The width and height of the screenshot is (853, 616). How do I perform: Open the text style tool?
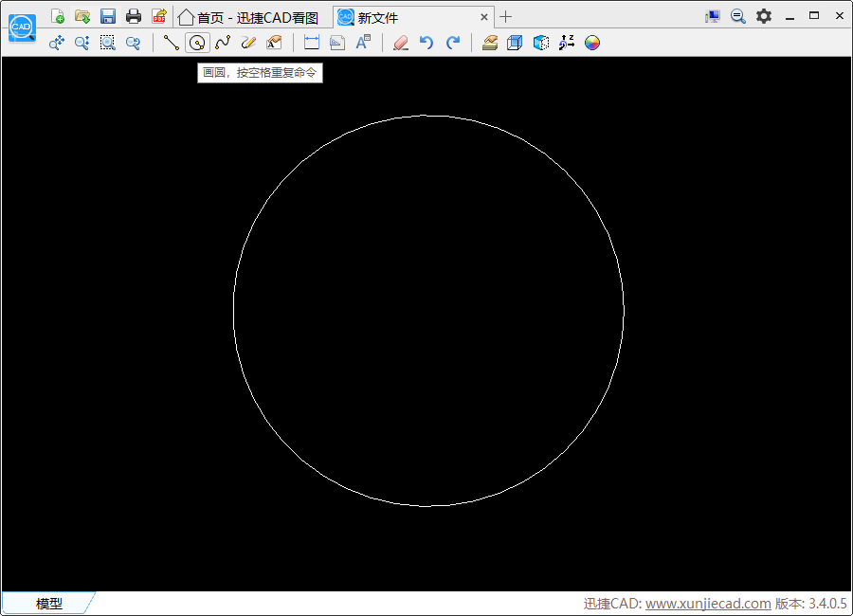coord(363,43)
